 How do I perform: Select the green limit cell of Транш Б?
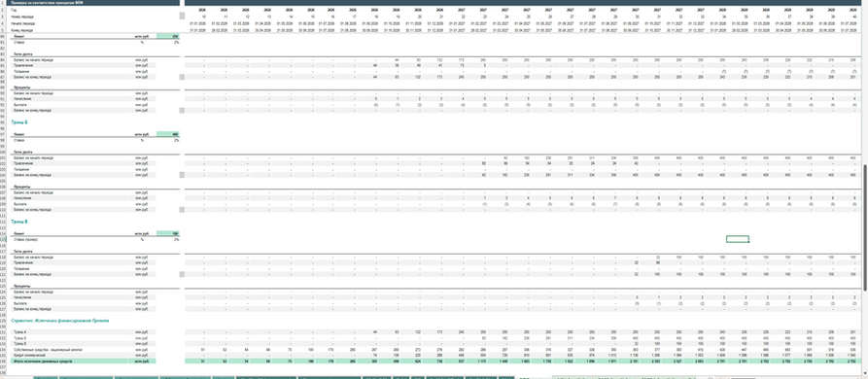pyautogui.click(x=168, y=134)
